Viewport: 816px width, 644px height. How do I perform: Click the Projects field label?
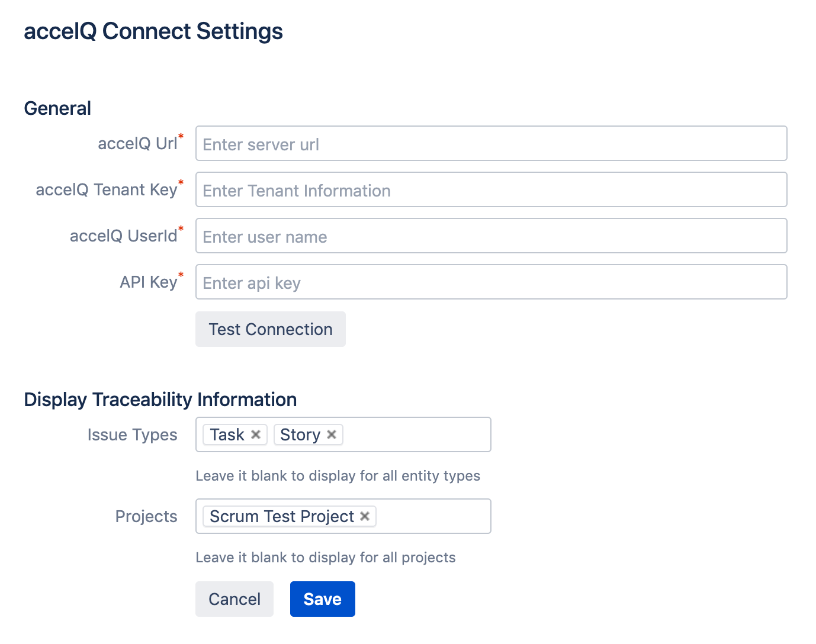tap(146, 516)
